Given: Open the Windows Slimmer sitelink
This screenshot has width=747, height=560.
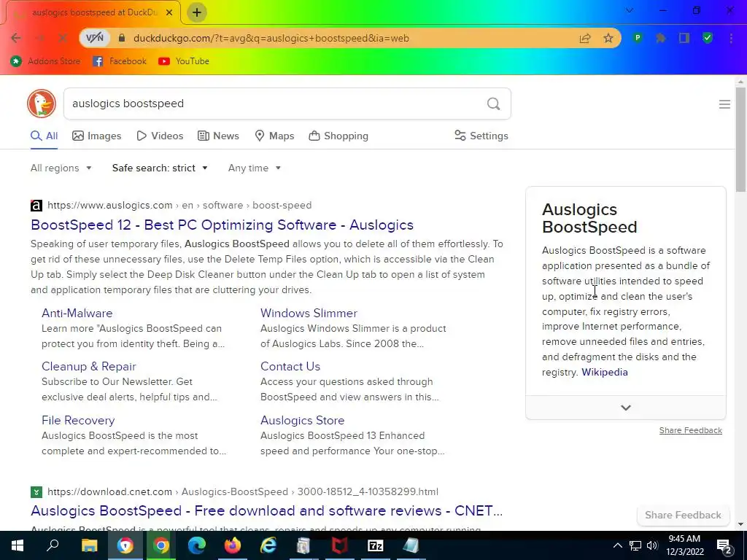Looking at the screenshot, I should point(309,313).
